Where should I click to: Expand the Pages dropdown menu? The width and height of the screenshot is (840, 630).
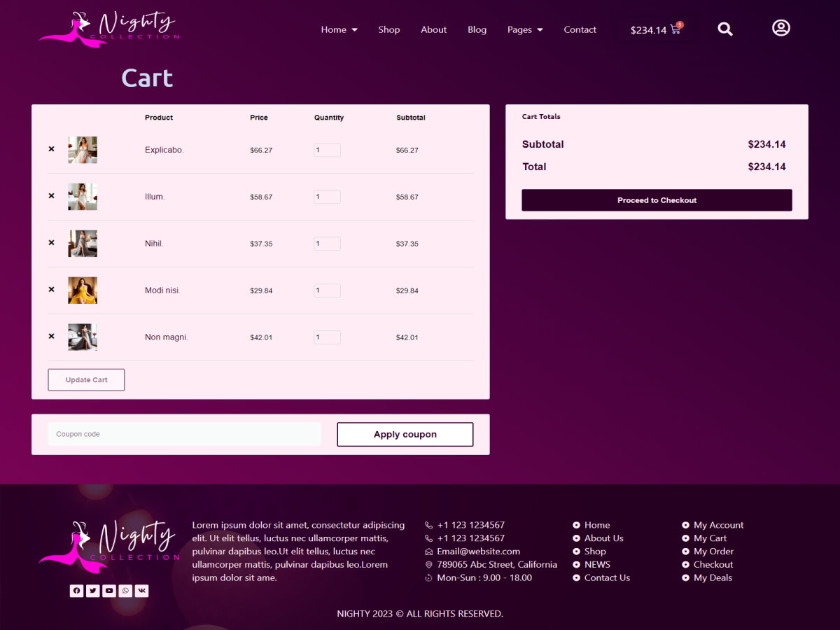pyautogui.click(x=525, y=29)
